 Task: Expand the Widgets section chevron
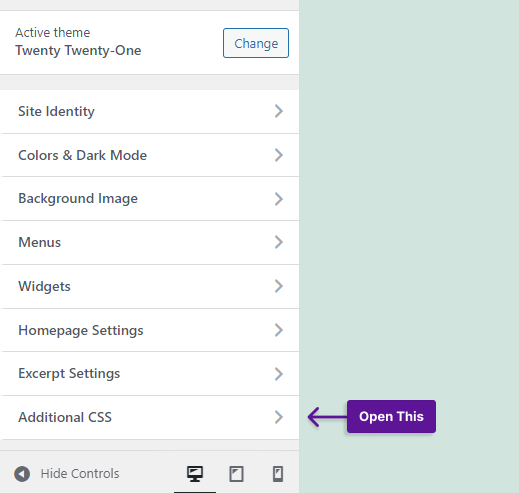point(279,286)
